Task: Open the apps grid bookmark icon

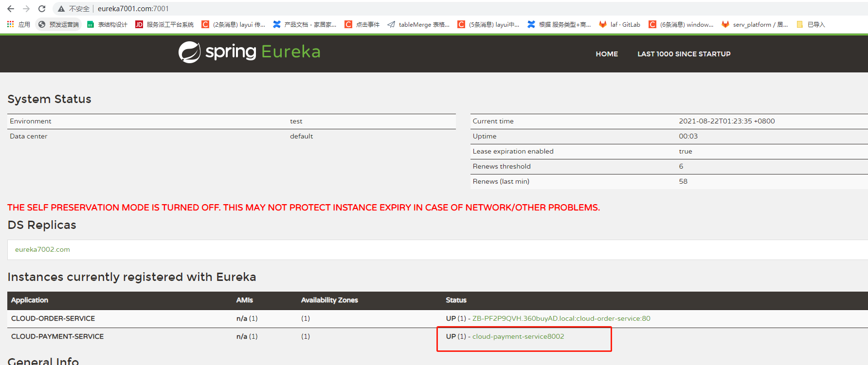Action: coord(11,24)
